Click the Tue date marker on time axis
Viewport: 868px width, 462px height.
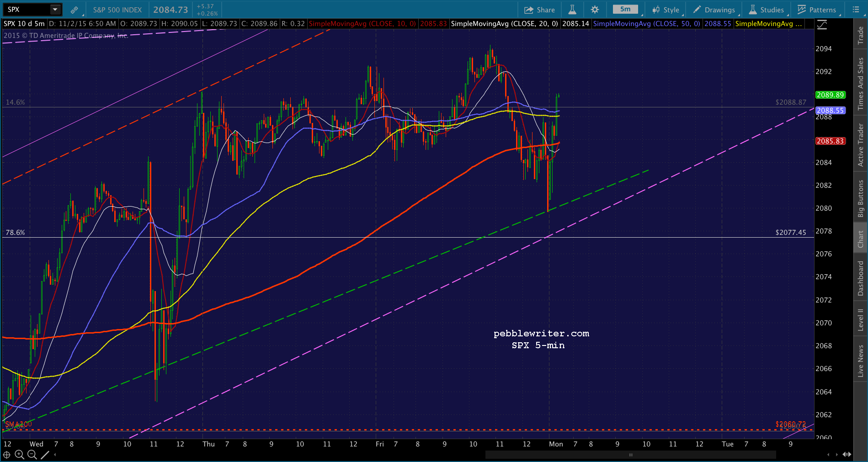[728, 444]
